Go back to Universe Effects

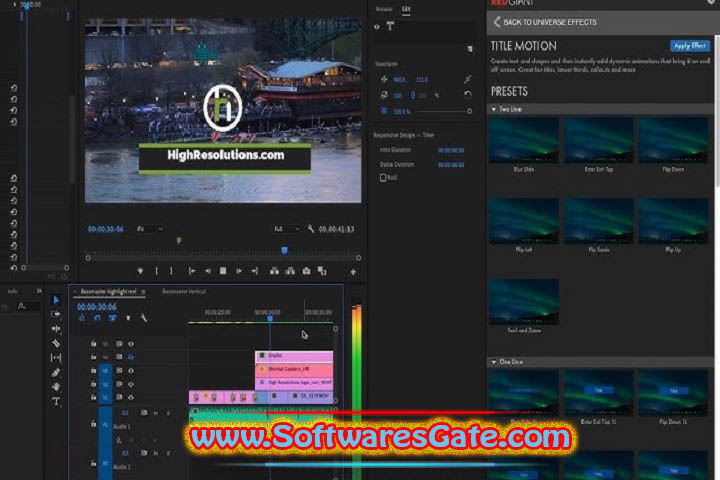coord(545,22)
